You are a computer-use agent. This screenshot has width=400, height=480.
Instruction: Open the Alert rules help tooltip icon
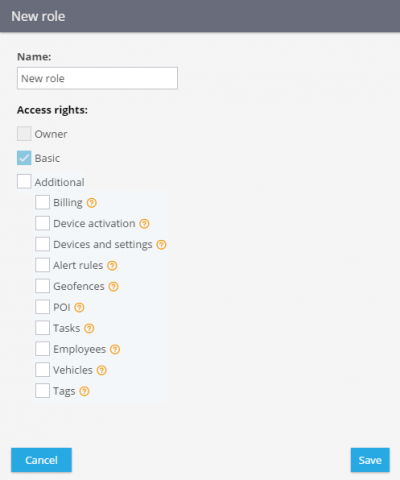coord(112,266)
